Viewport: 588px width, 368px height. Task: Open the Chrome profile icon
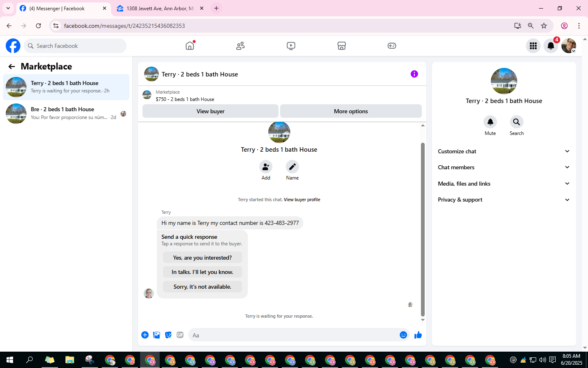click(564, 26)
